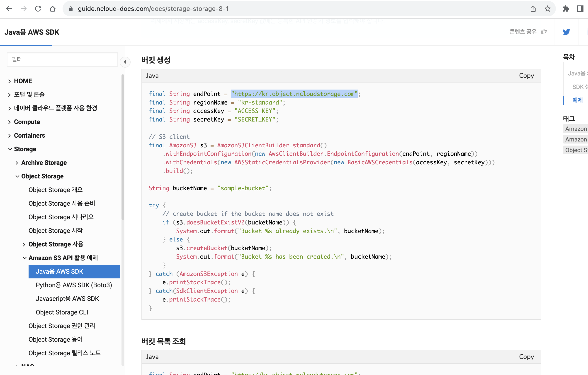Viewport: 588px width, 375px height.
Task: Click the "// S3 client" comment
Action: [x=169, y=136]
